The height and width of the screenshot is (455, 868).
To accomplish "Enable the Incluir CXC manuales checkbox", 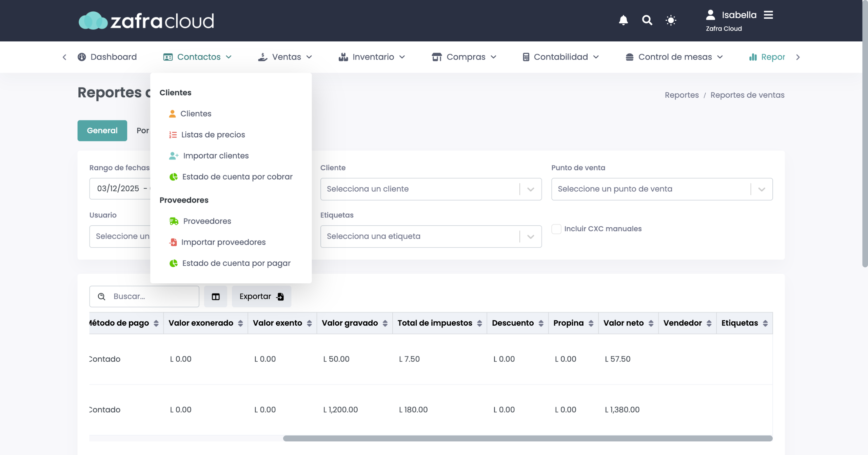I will click(x=556, y=229).
